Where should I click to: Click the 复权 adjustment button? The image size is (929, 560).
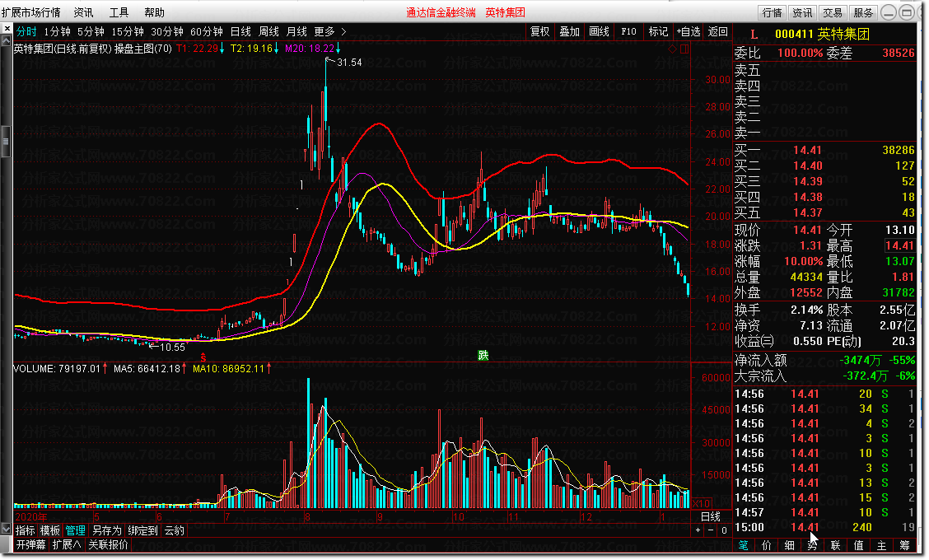[539, 31]
